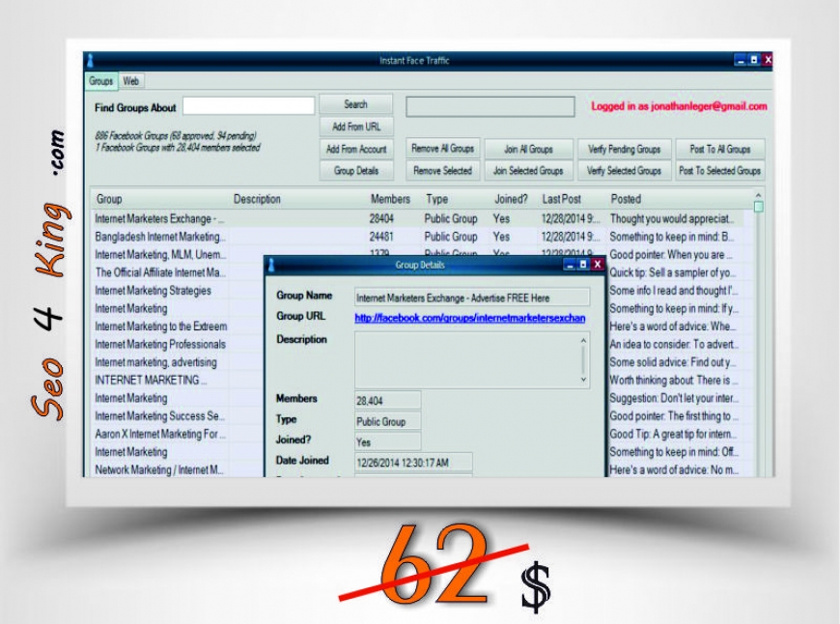Hit Join Selected Groups
The image size is (840, 624).
[x=528, y=171]
